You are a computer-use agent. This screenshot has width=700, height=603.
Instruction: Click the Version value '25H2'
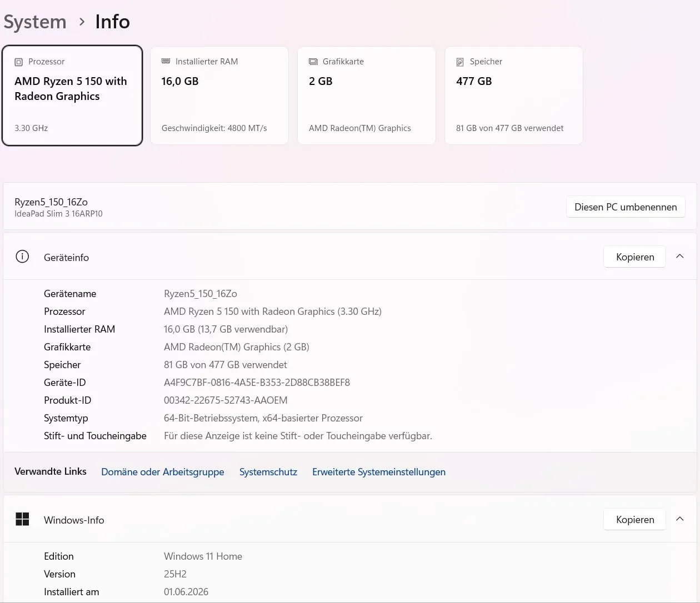[175, 574]
